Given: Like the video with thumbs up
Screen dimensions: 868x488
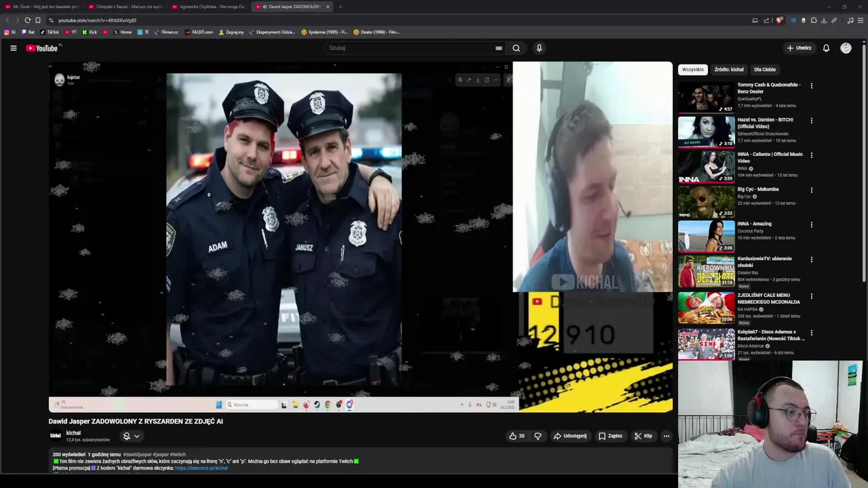Looking at the screenshot, I should [517, 436].
